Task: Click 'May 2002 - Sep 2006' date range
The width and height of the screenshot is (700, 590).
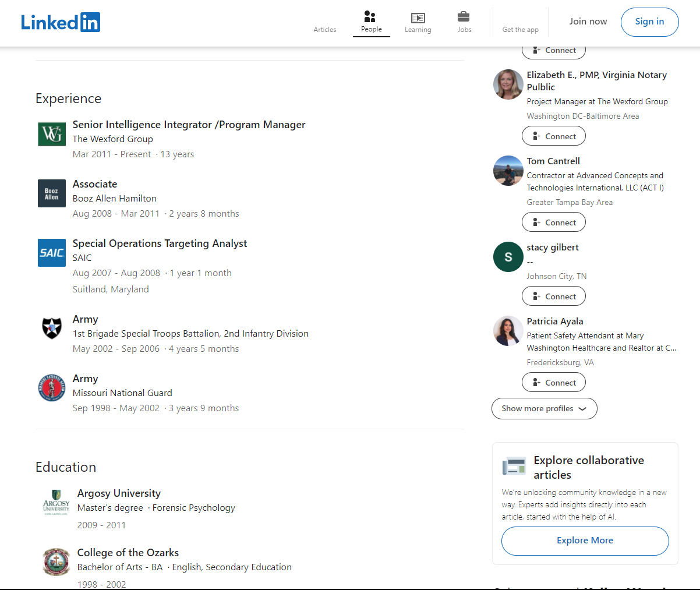Action: 116,349
